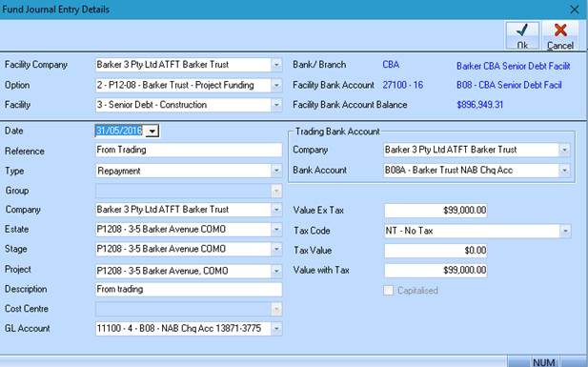Edit the Value Ex Tax amount
This screenshot has width=588, height=367.
pyautogui.click(x=436, y=210)
